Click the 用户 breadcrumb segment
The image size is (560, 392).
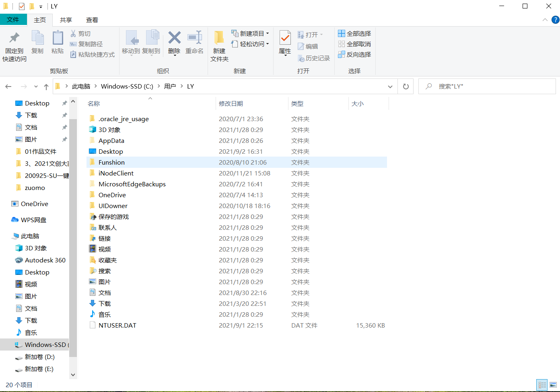click(x=170, y=87)
